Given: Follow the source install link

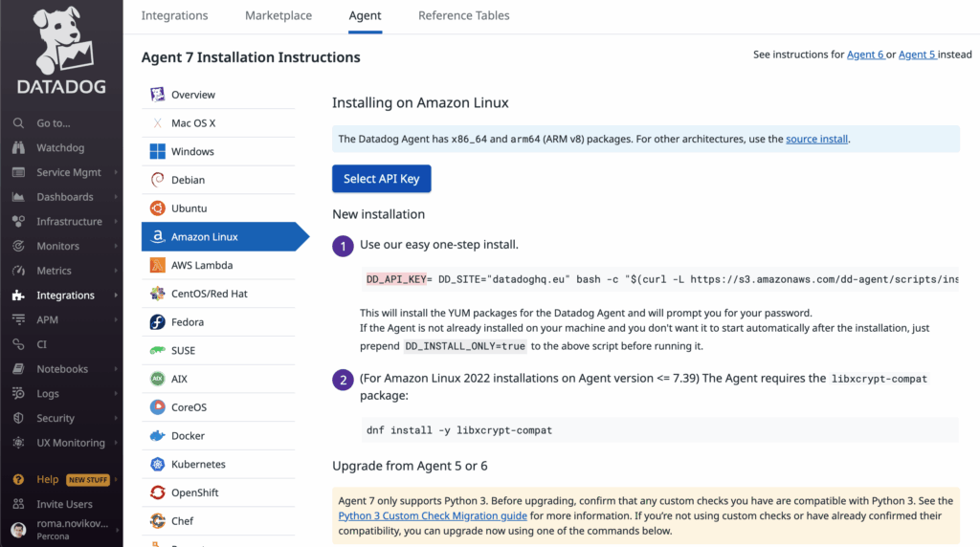Looking at the screenshot, I should click(816, 140).
